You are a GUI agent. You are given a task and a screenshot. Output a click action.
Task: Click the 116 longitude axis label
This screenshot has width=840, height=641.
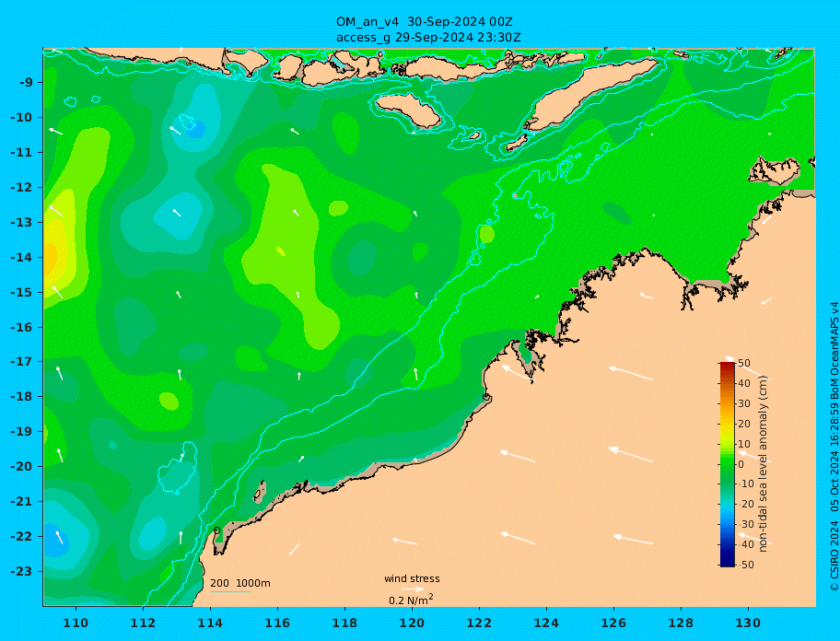tap(277, 623)
